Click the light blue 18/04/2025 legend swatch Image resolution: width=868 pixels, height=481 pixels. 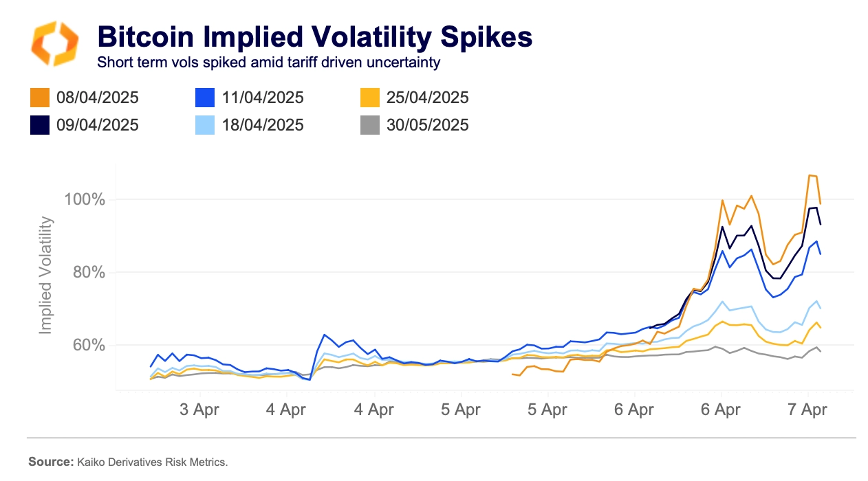(x=205, y=125)
